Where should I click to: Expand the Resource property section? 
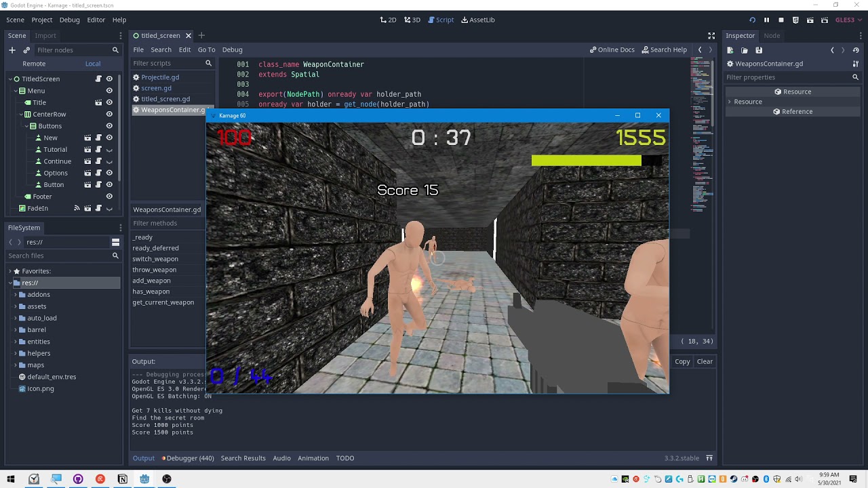pyautogui.click(x=730, y=102)
